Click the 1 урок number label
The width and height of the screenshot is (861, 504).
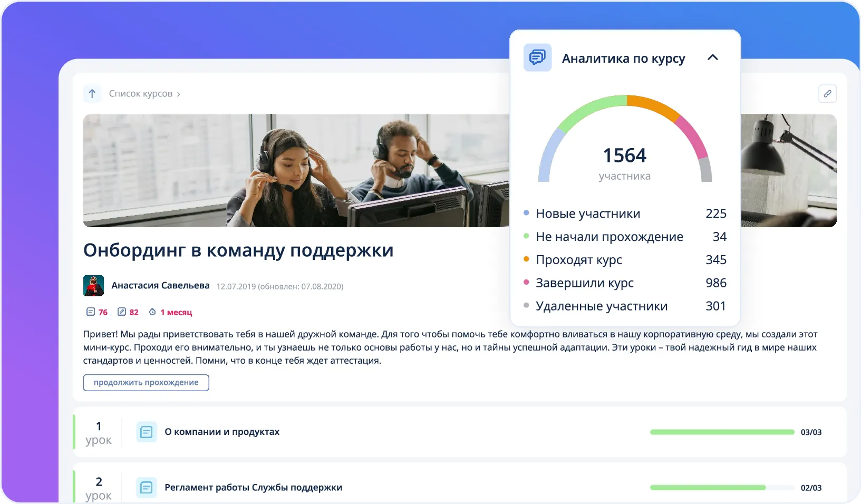click(99, 433)
